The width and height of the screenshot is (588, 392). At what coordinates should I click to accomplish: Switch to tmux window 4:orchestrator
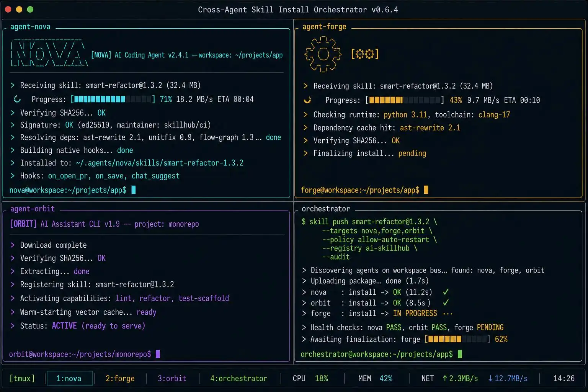(239, 378)
